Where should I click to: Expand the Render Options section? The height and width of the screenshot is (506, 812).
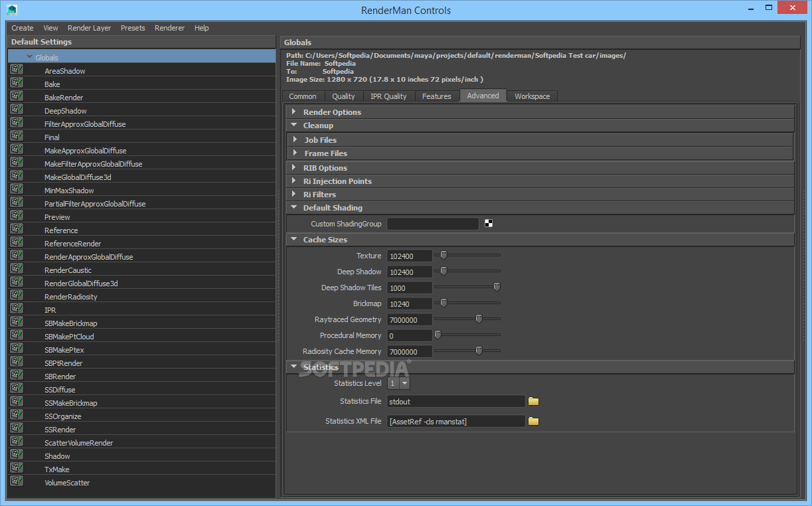tap(294, 112)
